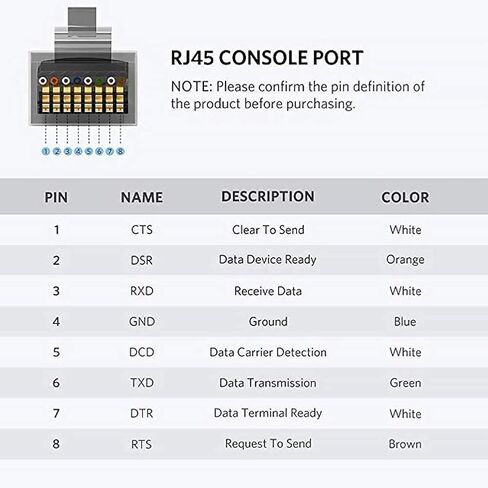Image resolution: width=488 pixels, height=488 pixels.
Task: Click the pin 8 number marker
Action: click(x=120, y=151)
